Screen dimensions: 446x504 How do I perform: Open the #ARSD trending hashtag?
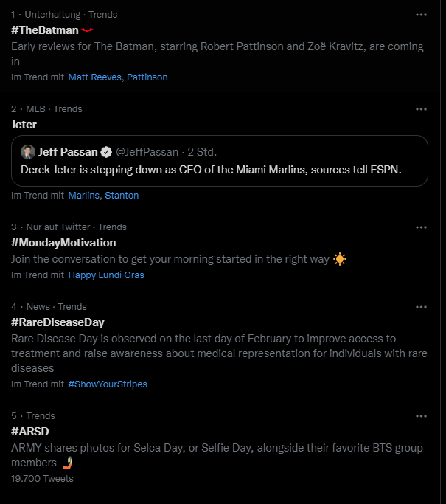[x=30, y=432]
